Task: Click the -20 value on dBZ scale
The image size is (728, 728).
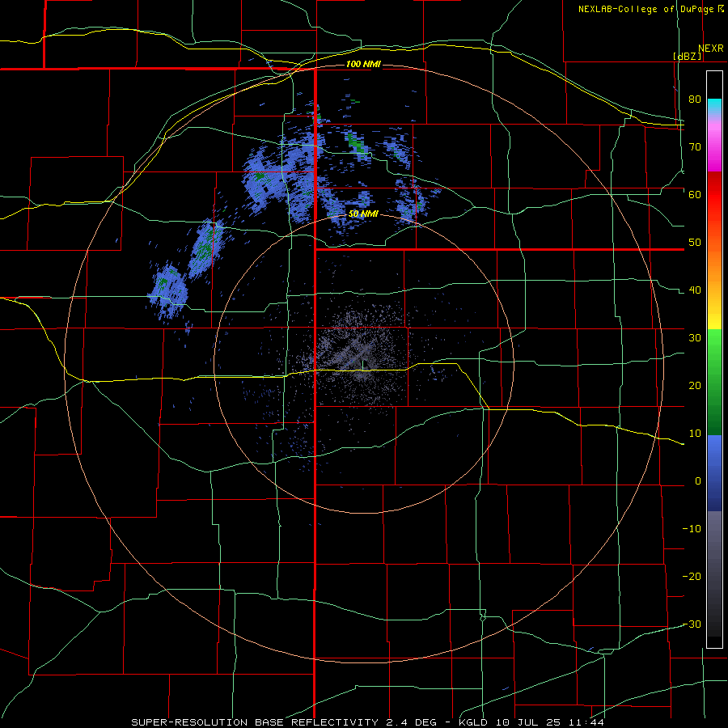Action: coord(692,577)
